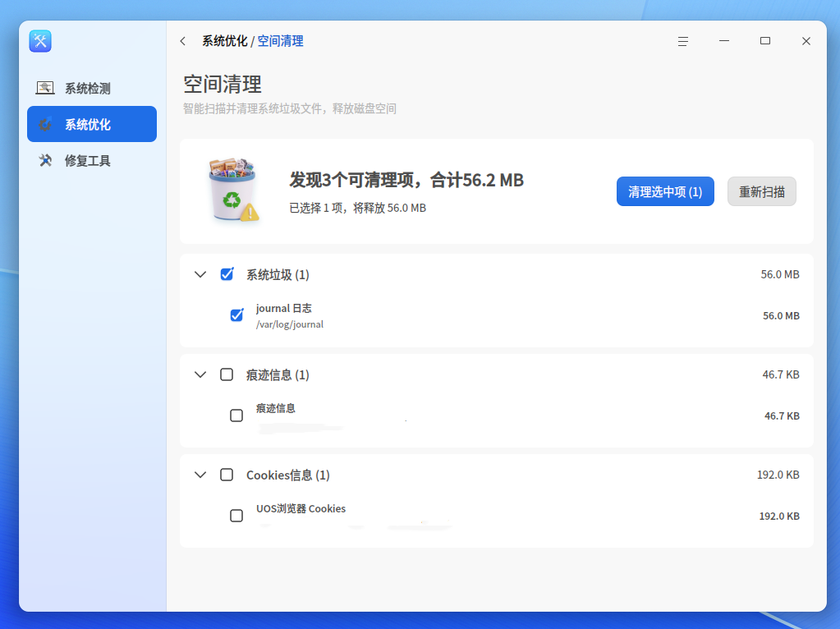Click the 空间清理 breadcrumb
This screenshot has width=840, height=629.
[x=281, y=41]
